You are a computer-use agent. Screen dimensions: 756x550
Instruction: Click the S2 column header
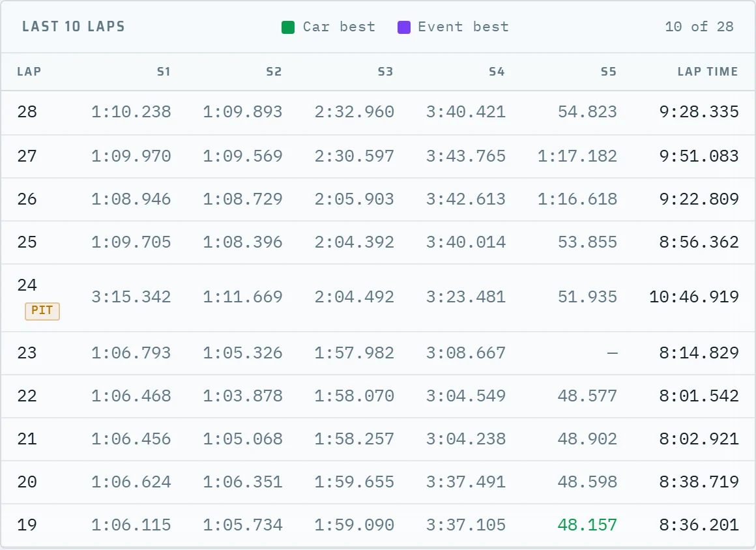pos(274,72)
